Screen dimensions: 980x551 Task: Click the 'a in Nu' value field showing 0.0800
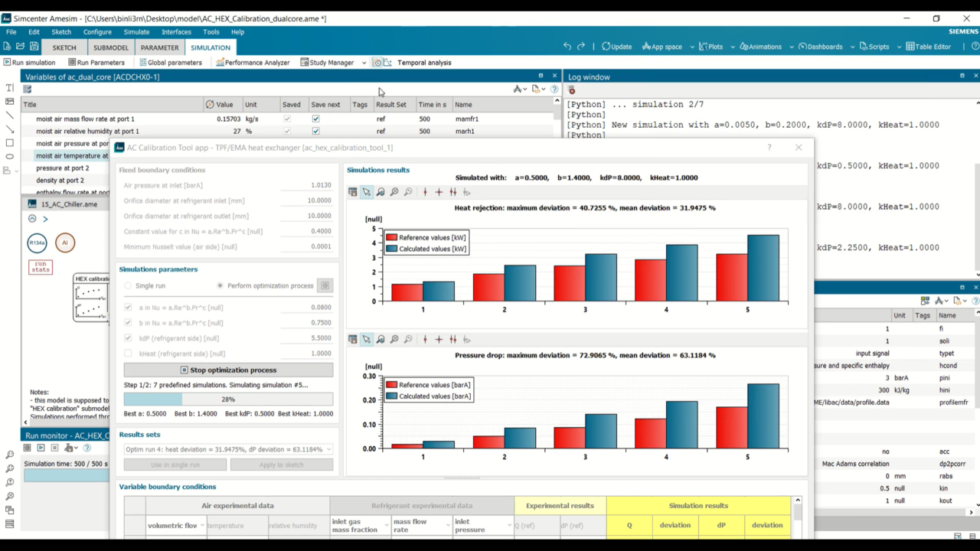coord(306,308)
